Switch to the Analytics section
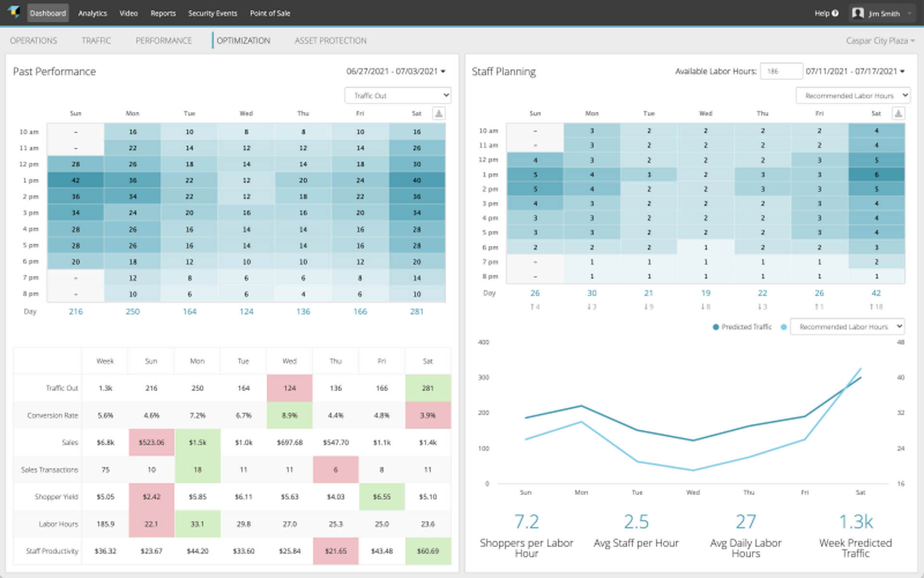The height and width of the screenshot is (578, 924). [92, 13]
